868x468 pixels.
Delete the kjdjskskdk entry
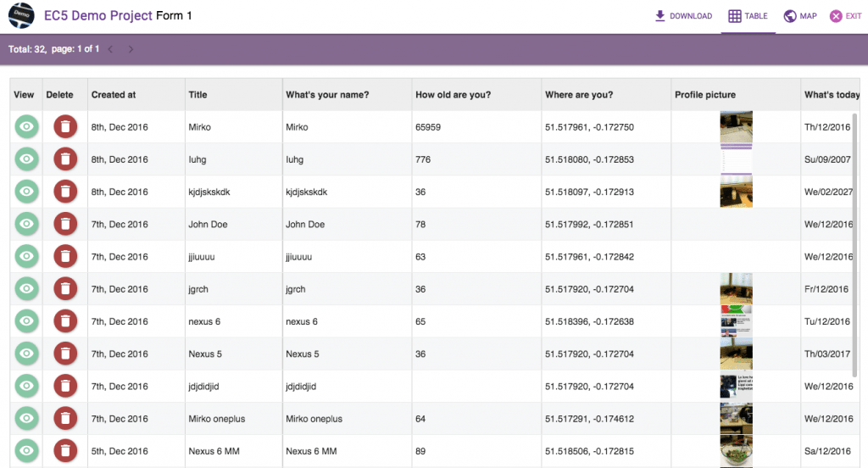(64, 192)
